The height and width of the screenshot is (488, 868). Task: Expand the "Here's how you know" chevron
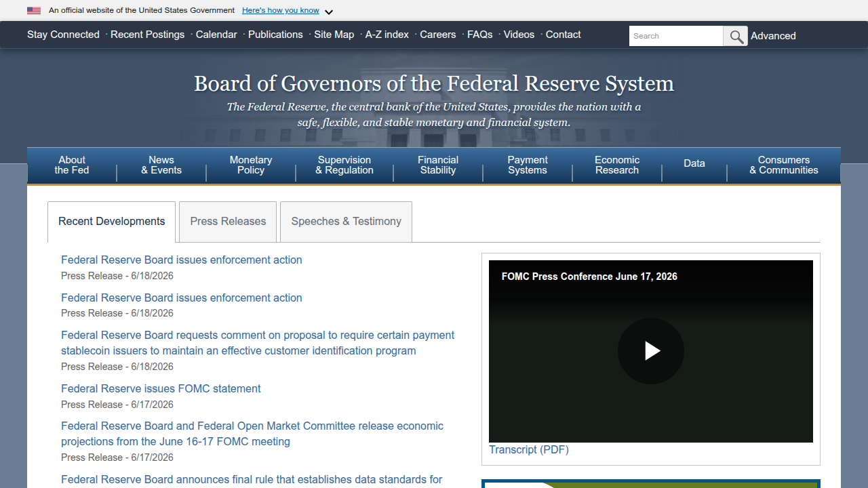(329, 12)
